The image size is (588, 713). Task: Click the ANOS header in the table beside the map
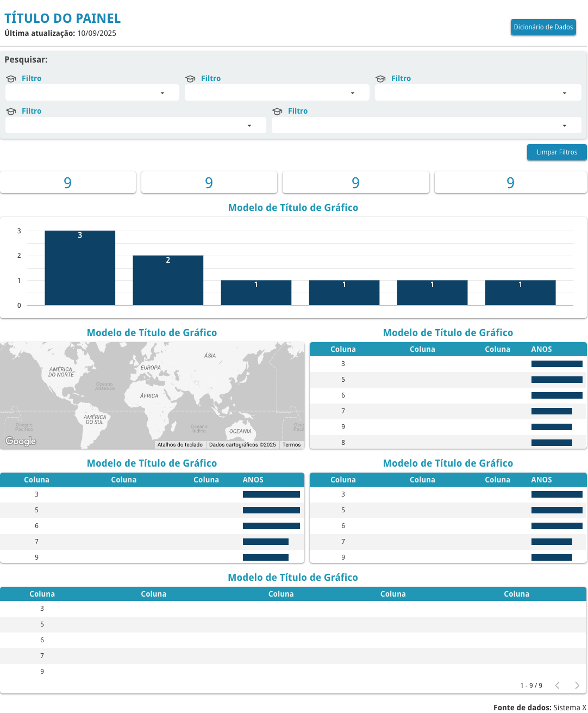coord(541,349)
